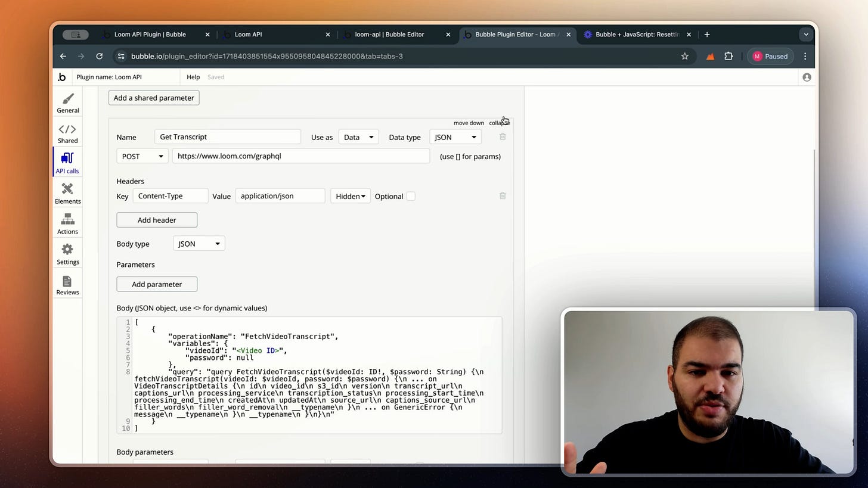Delete the Content-Type header row
The height and width of the screenshot is (488, 868).
pos(503,196)
